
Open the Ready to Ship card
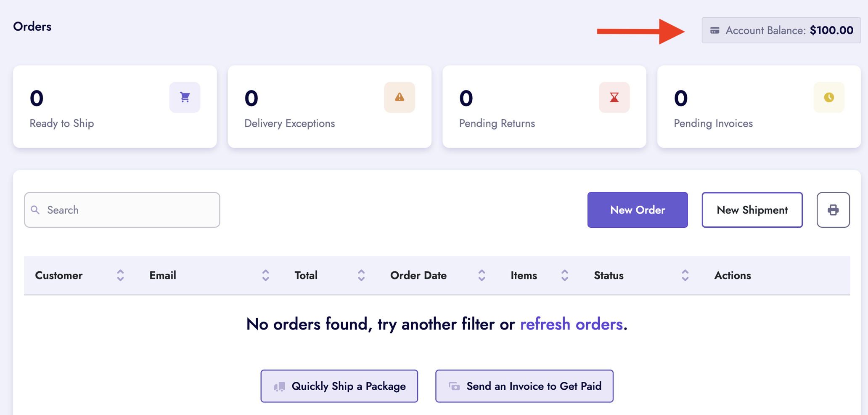115,106
